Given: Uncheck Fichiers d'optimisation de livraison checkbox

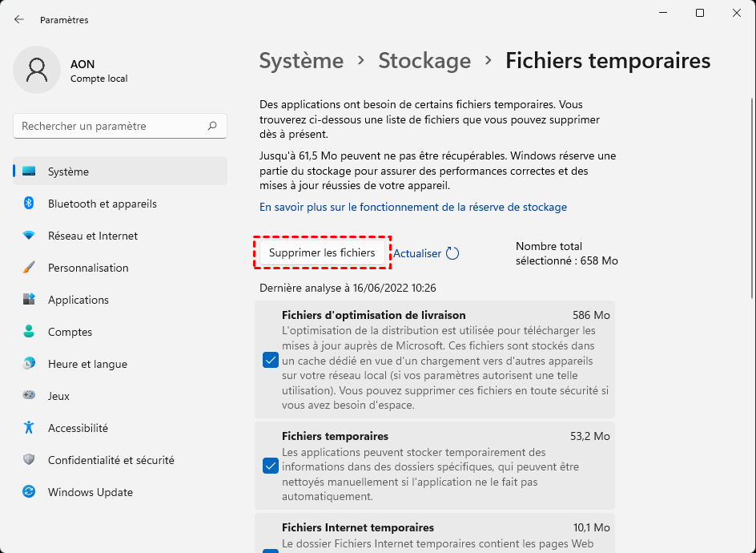Looking at the screenshot, I should [x=271, y=360].
